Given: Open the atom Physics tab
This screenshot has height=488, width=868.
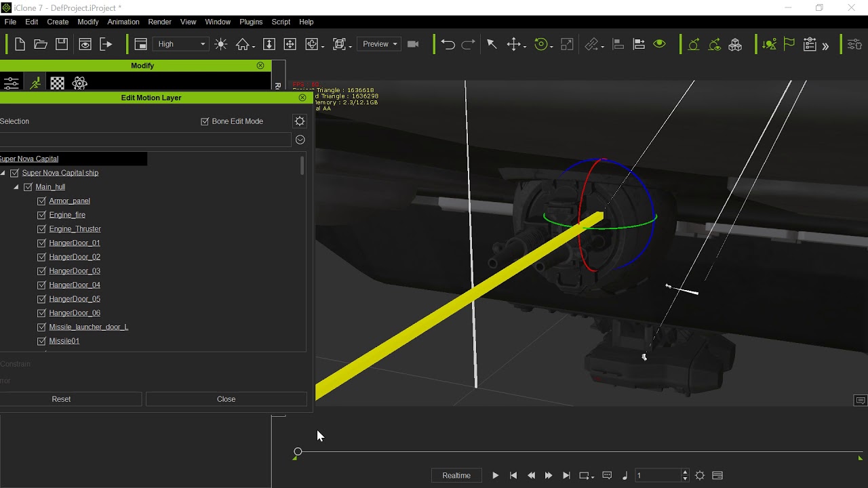Looking at the screenshot, I should point(79,83).
